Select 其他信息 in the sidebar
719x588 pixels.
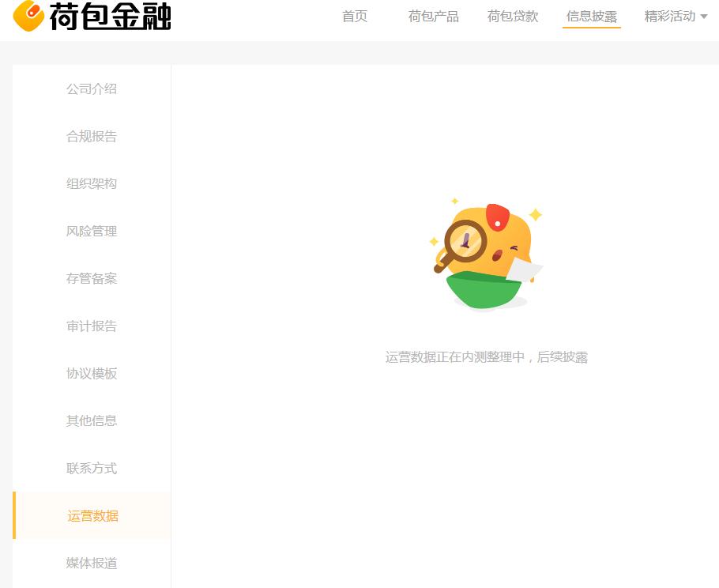click(x=92, y=420)
